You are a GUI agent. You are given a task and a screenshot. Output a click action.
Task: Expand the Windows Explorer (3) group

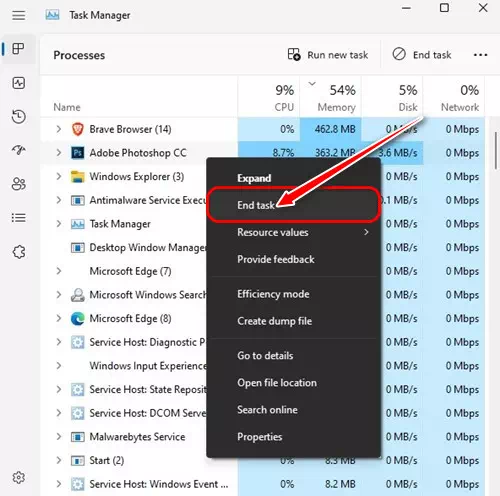click(x=59, y=176)
